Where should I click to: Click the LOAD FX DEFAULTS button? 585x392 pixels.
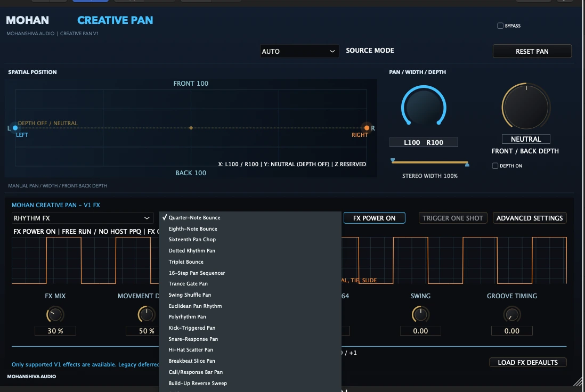pyautogui.click(x=527, y=362)
